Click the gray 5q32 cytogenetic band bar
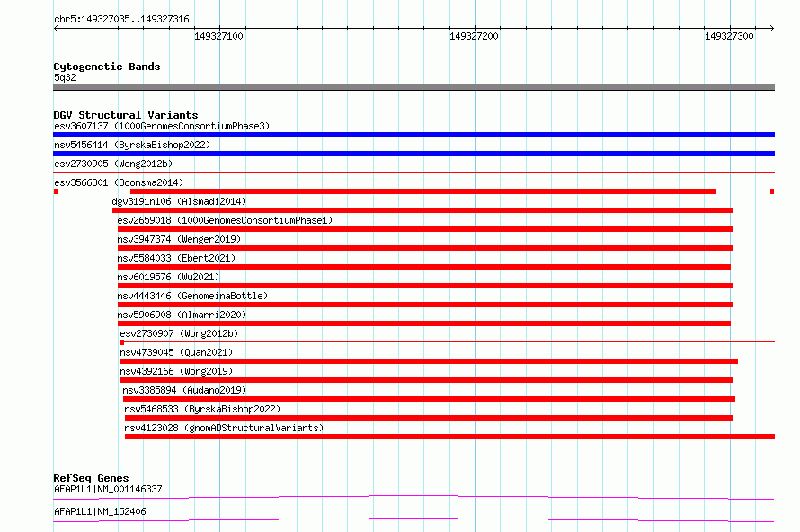The width and height of the screenshot is (800, 532). click(413, 87)
